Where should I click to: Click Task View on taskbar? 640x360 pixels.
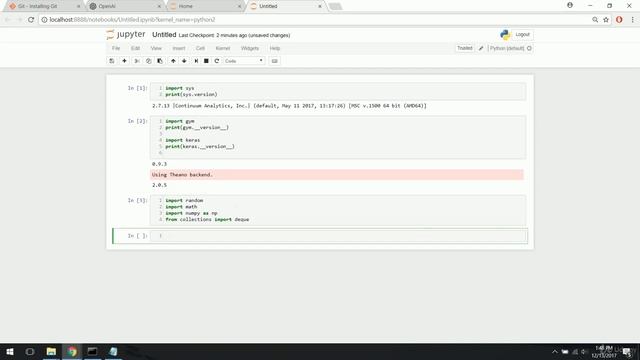tap(30, 351)
